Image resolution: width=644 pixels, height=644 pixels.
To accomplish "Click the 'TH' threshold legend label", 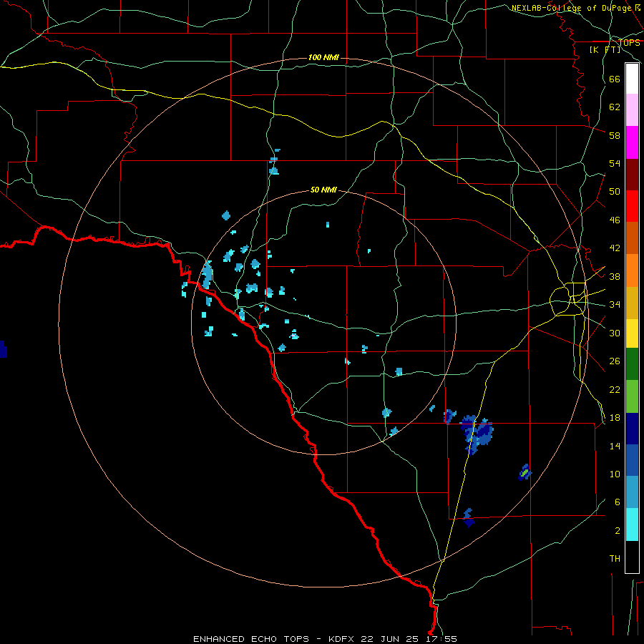I will (x=615, y=558).
